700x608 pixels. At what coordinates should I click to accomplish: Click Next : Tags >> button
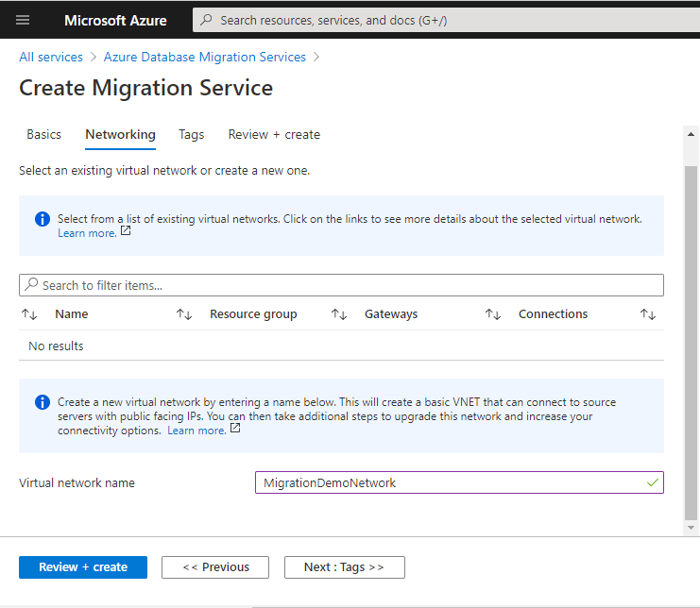345,567
